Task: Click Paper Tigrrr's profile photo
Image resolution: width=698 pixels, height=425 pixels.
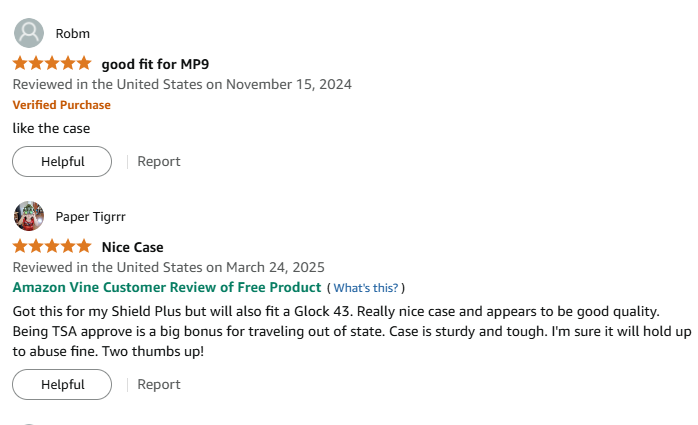Action: tap(29, 216)
